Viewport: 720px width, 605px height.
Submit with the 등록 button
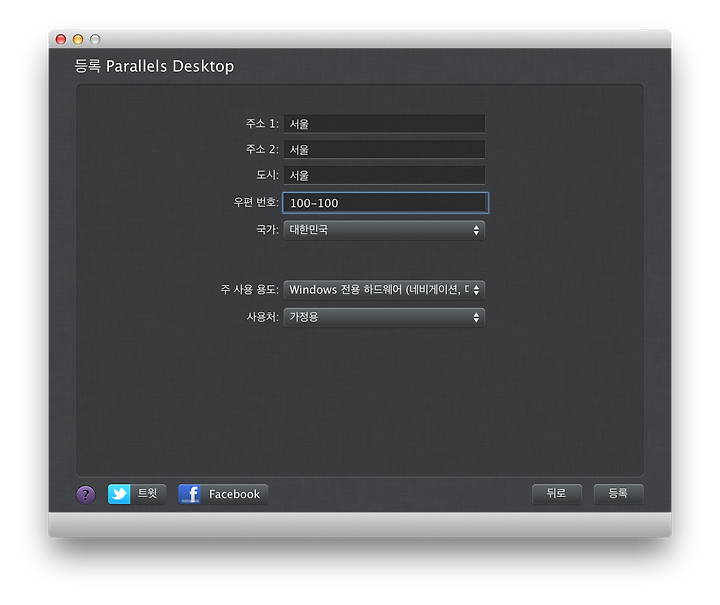tap(618, 493)
